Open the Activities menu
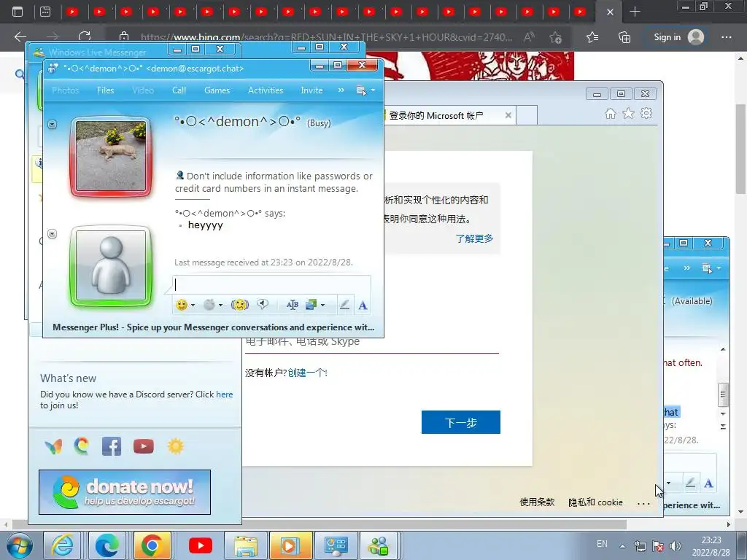The image size is (747, 560). (266, 90)
